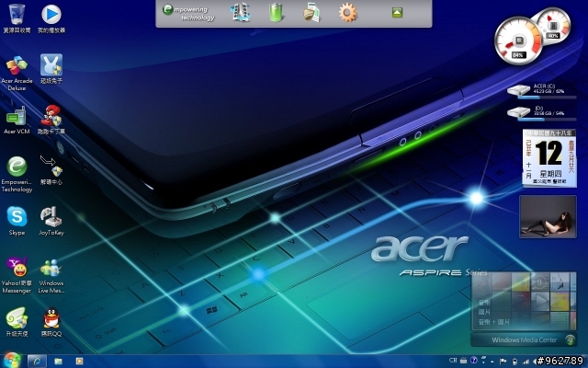Click the ACER (C:) drive gadget

(x=541, y=91)
